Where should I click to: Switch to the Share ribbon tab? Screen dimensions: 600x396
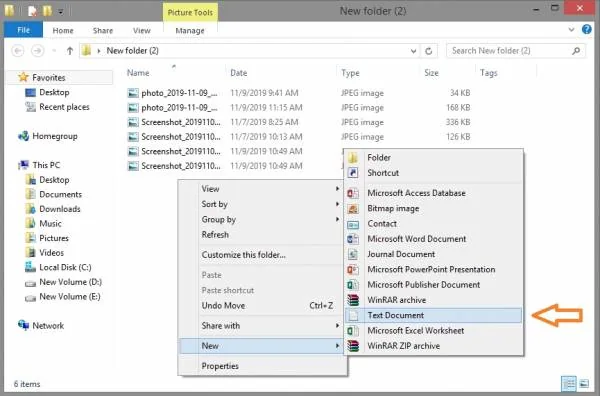(x=103, y=31)
